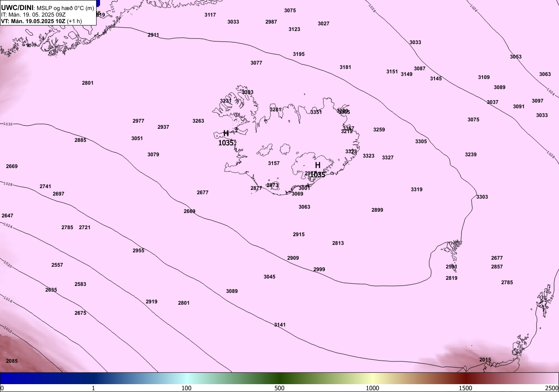This screenshot has width=559, height=392.
Task: Click the 2500 label on the color scale
Action: [552, 388]
